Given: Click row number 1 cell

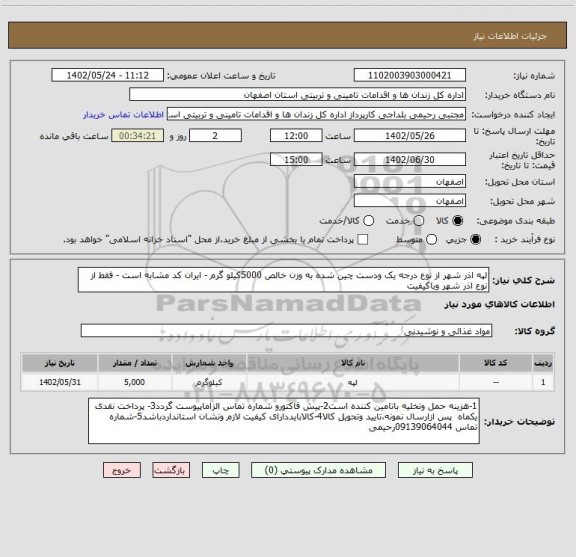Looking at the screenshot, I should coord(543,382).
